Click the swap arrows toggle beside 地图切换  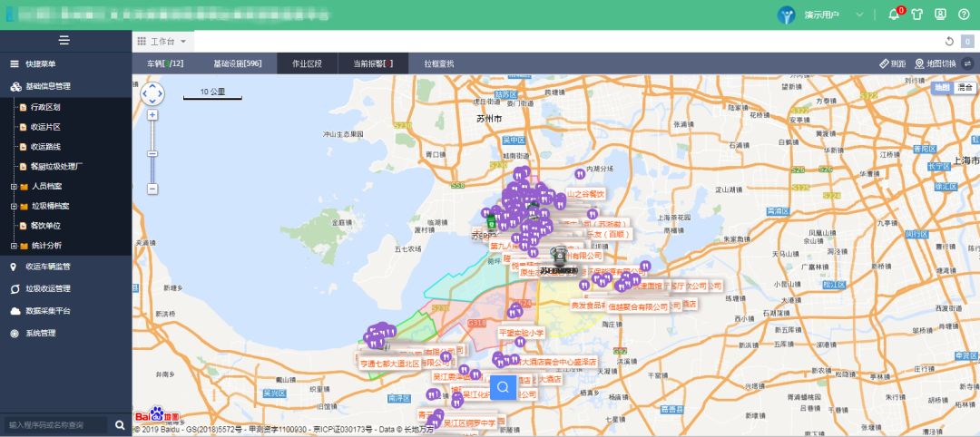[967, 63]
